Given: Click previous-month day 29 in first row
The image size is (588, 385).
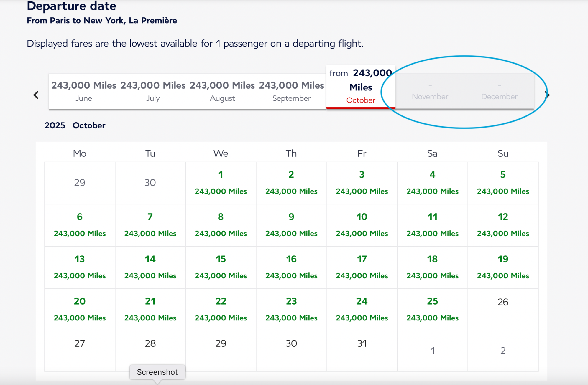Looking at the screenshot, I should coord(80,183).
